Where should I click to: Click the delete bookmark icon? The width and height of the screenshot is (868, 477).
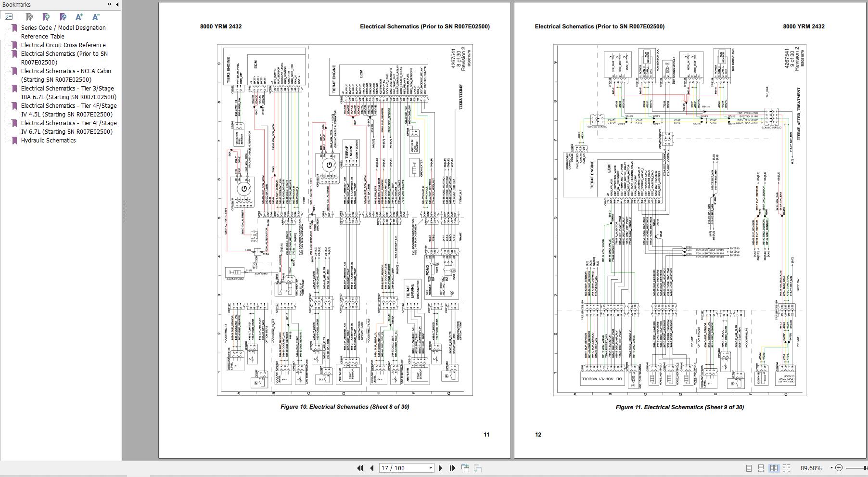29,17
